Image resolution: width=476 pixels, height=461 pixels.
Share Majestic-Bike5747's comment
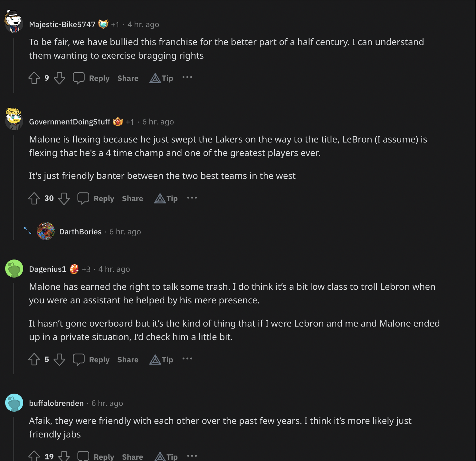tap(128, 78)
